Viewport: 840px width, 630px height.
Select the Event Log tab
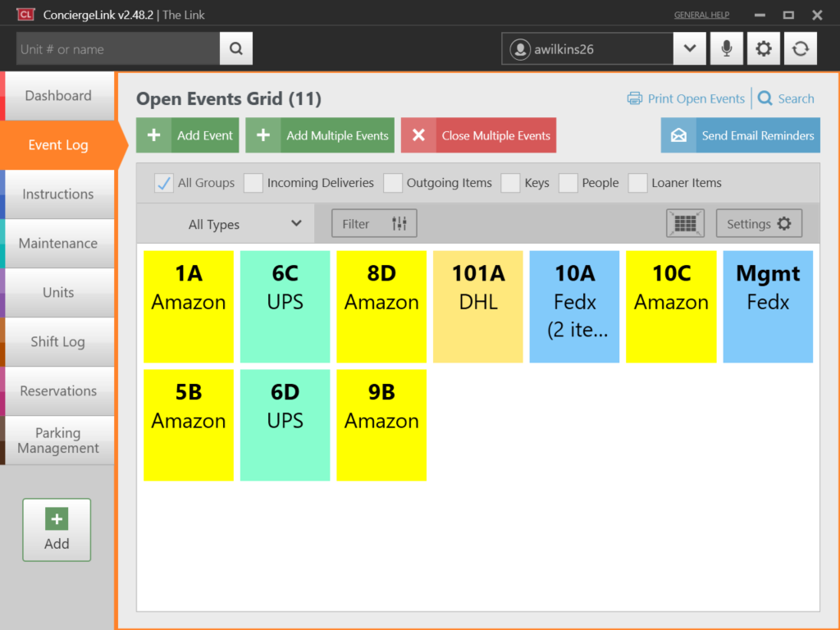click(58, 145)
